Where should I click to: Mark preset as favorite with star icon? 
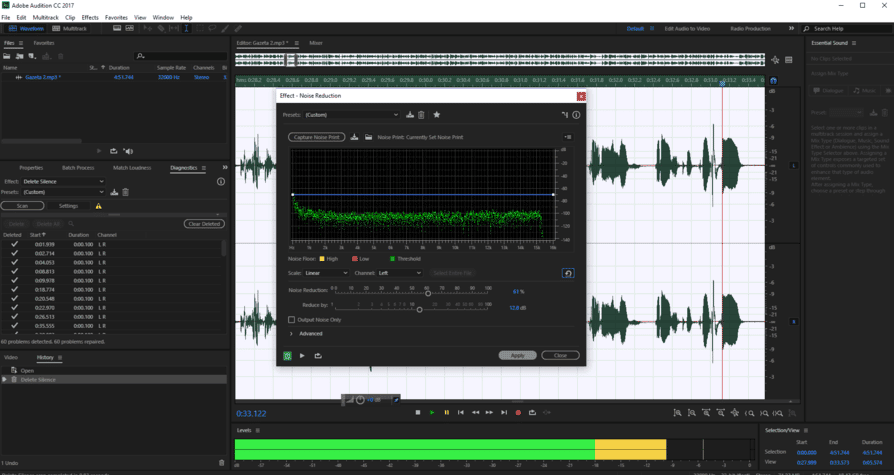point(437,115)
